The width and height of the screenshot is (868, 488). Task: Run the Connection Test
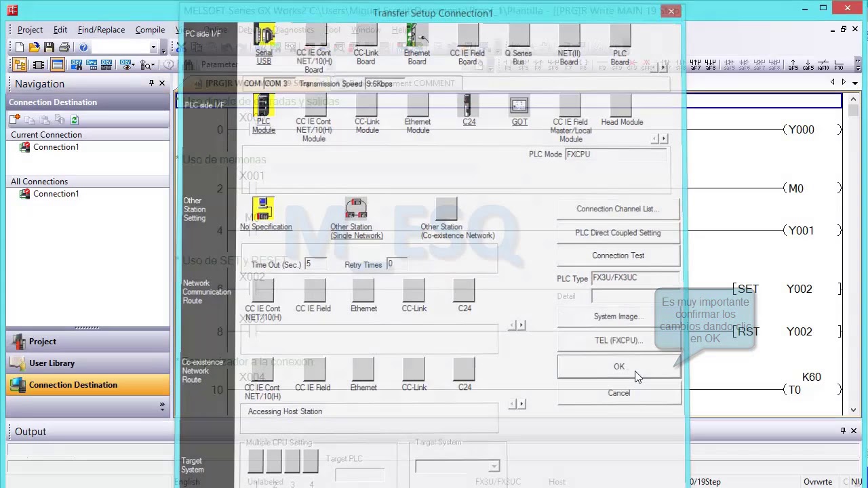tap(618, 256)
